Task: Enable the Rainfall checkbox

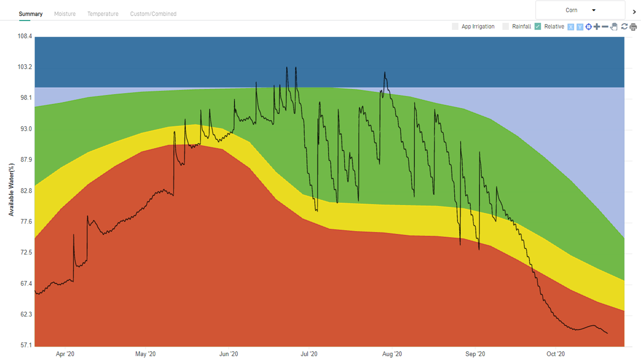Action: tap(506, 26)
